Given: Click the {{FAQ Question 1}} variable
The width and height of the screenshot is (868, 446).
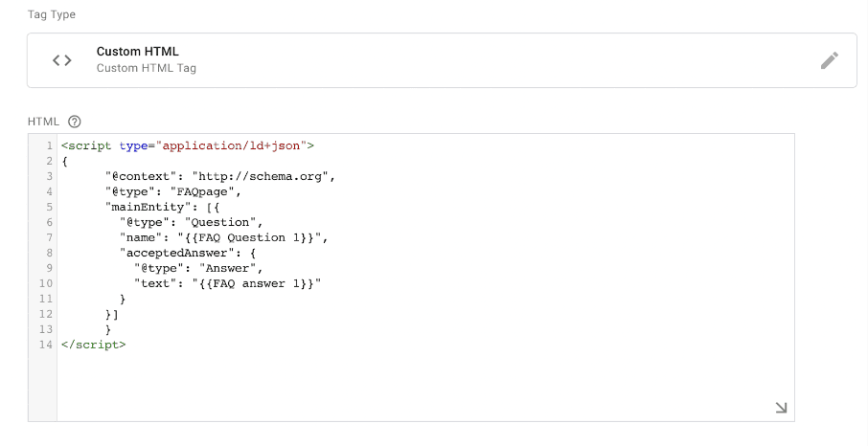Looking at the screenshot, I should (x=249, y=238).
